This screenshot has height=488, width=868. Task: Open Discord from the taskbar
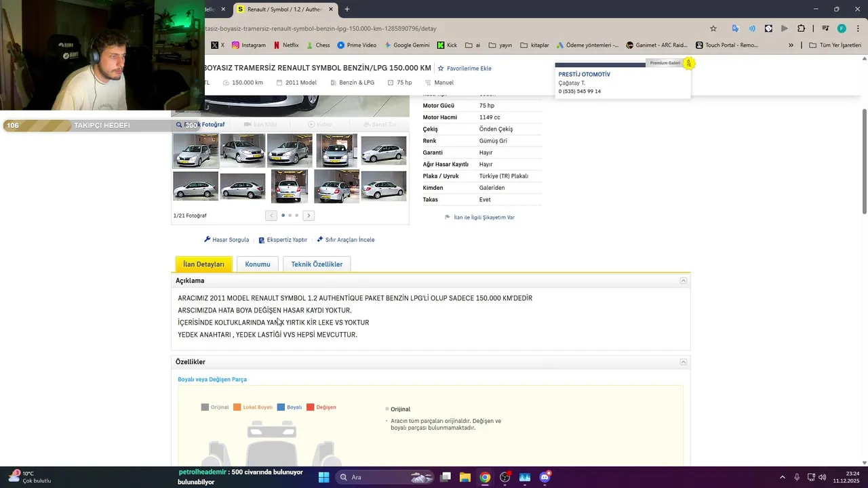pos(545,477)
